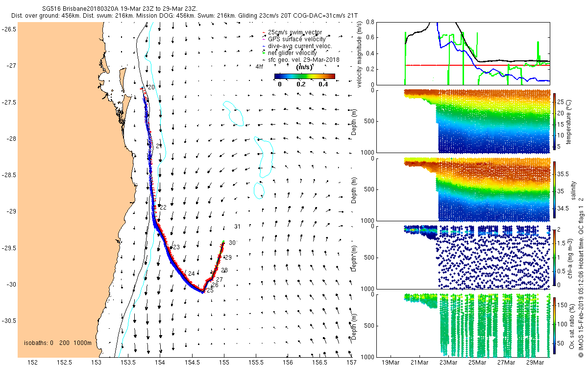Click the SG516 Brisbane20180320A title text

click(81, 9)
